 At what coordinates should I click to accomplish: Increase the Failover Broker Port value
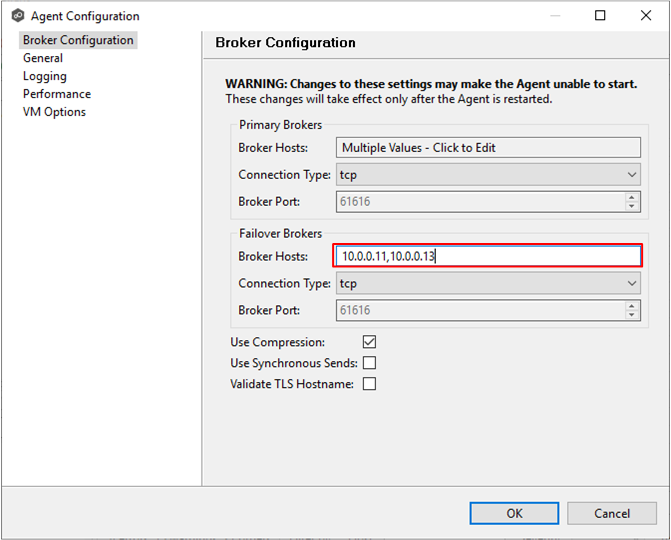(x=632, y=306)
